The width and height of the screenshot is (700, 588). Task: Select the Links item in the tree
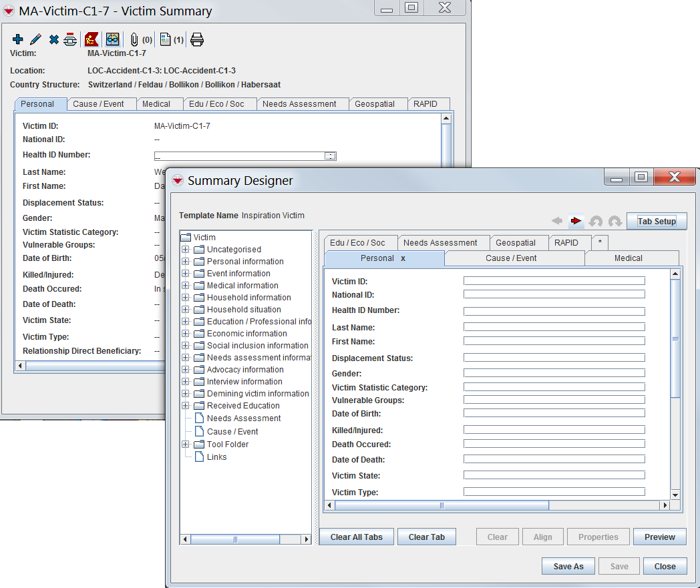216,457
